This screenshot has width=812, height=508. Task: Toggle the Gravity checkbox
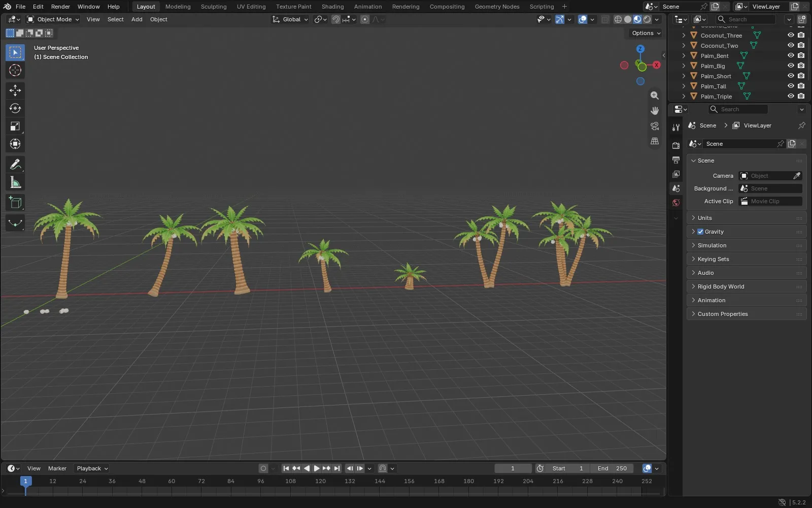(x=700, y=232)
